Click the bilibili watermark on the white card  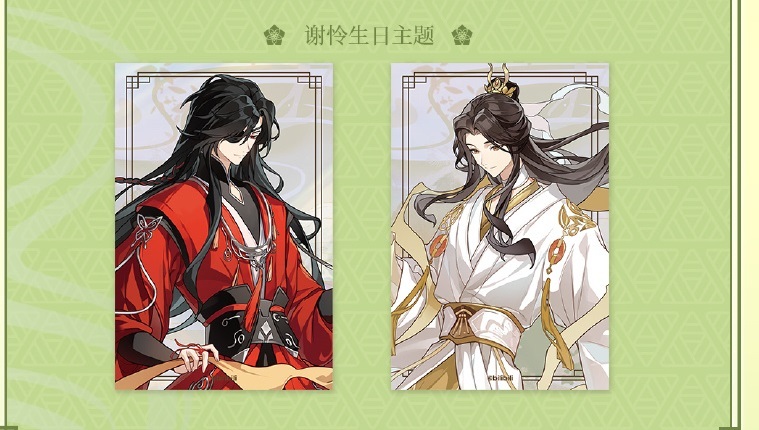point(500,378)
